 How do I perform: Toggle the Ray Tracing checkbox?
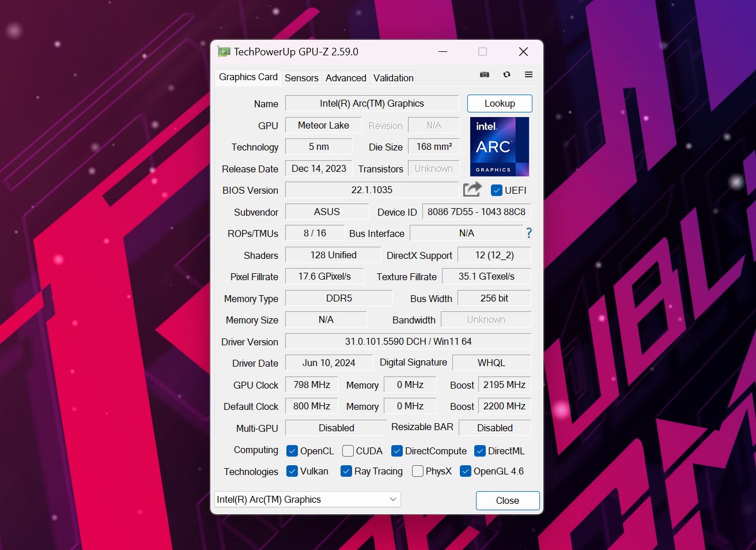346,471
